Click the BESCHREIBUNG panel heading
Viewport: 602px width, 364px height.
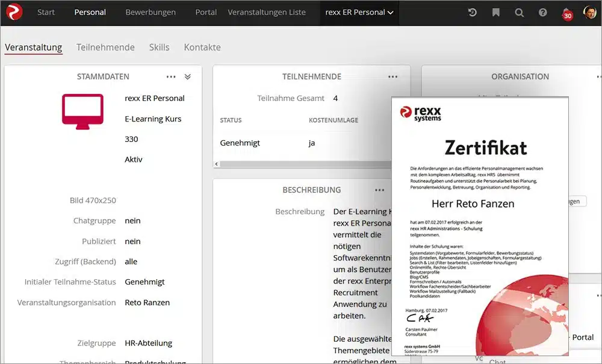(x=312, y=190)
